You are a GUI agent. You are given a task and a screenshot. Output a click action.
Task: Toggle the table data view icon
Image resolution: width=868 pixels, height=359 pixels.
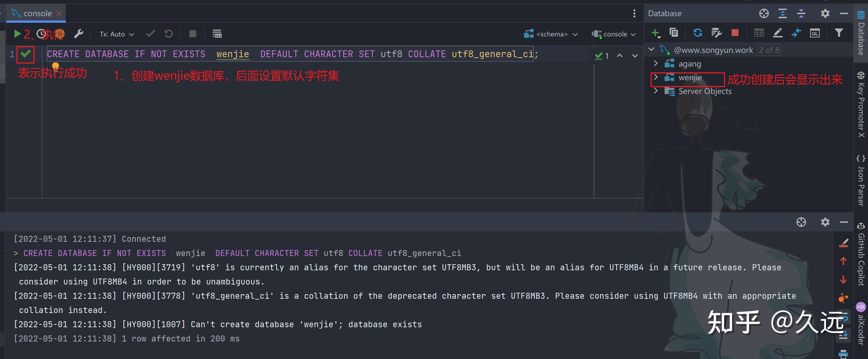pos(759,33)
